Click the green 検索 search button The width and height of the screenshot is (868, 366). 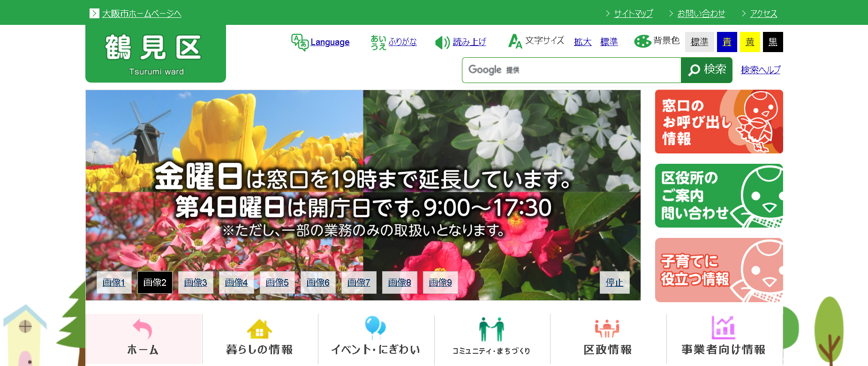707,70
